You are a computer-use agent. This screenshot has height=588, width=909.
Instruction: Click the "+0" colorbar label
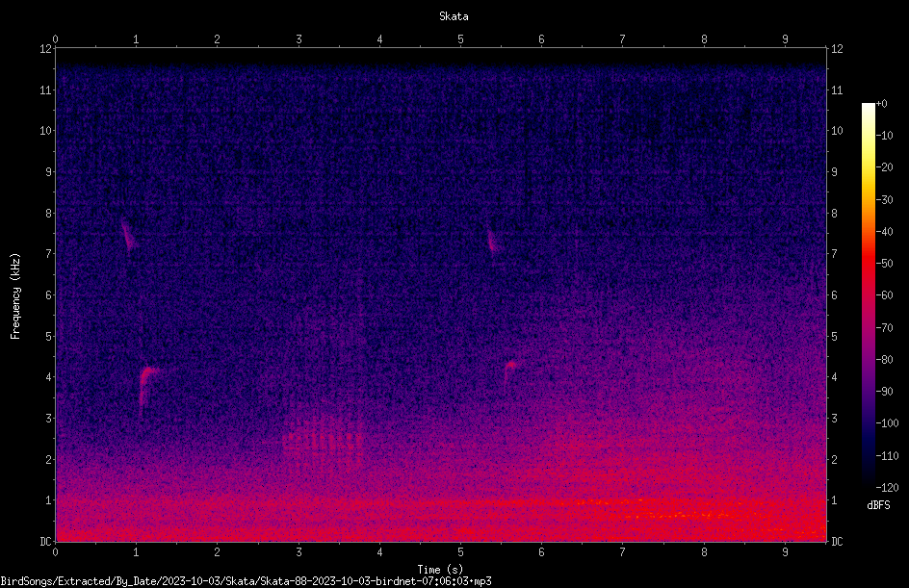tap(881, 104)
